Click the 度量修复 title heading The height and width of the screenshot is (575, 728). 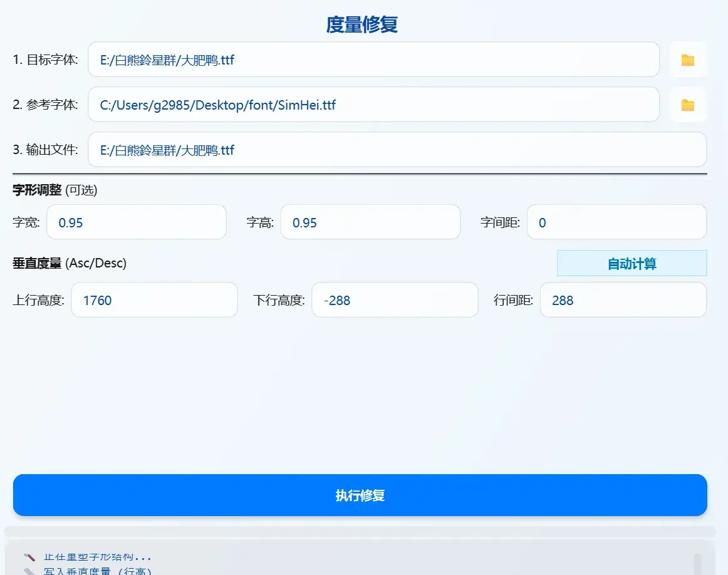point(361,24)
